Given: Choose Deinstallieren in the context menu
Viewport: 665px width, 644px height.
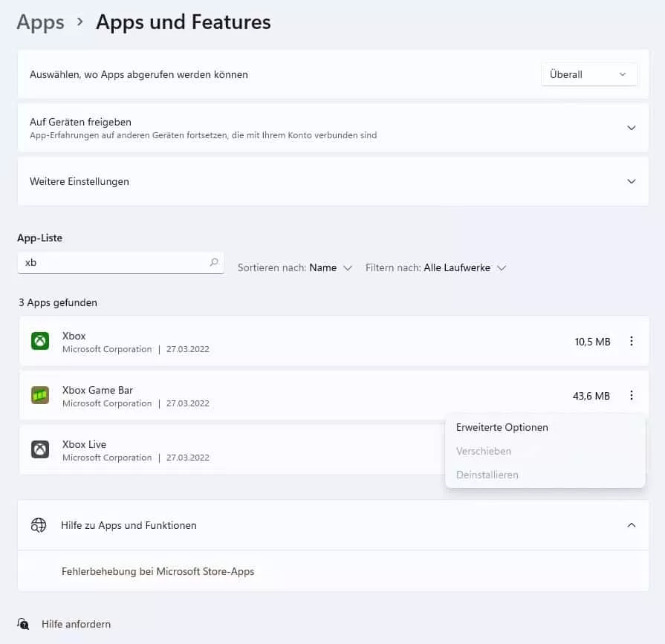Looking at the screenshot, I should tap(487, 475).
